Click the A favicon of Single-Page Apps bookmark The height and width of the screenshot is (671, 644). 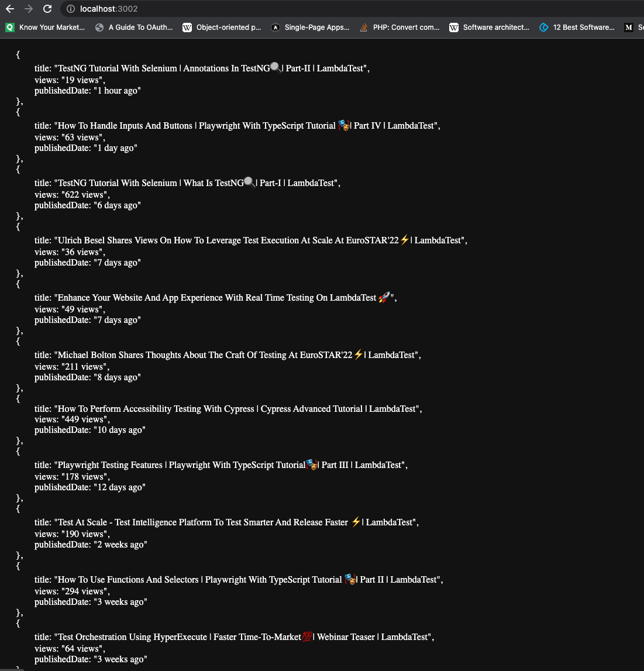(x=275, y=27)
